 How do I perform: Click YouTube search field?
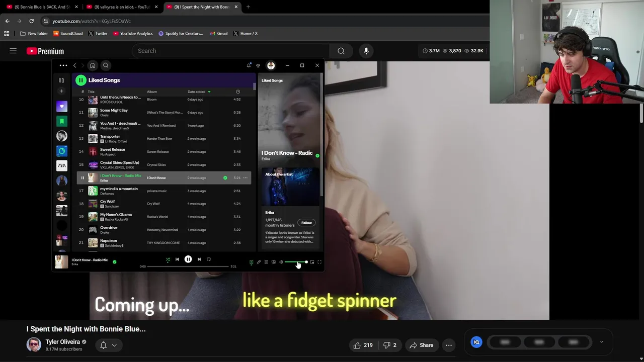(231, 51)
